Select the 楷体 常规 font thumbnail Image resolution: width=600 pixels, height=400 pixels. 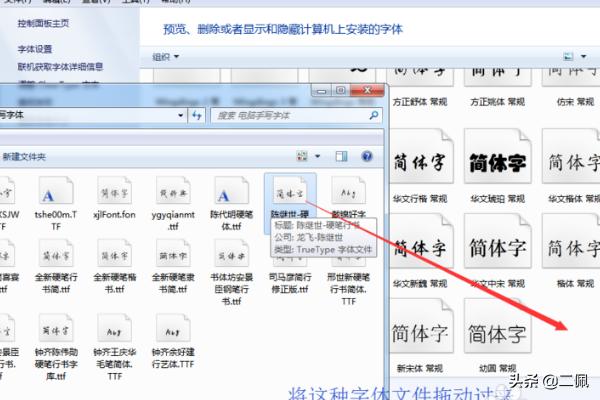coord(571,242)
